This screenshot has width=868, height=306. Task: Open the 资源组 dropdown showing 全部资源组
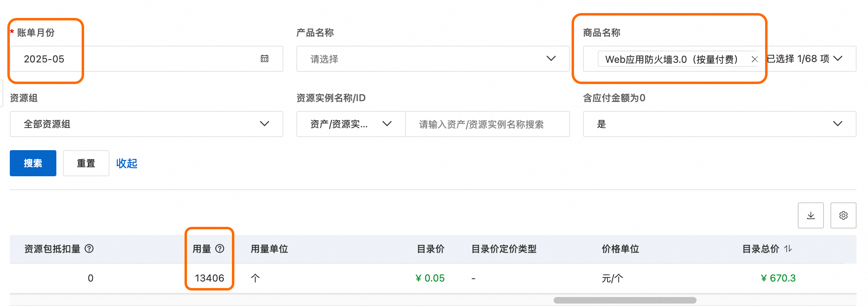pos(264,124)
